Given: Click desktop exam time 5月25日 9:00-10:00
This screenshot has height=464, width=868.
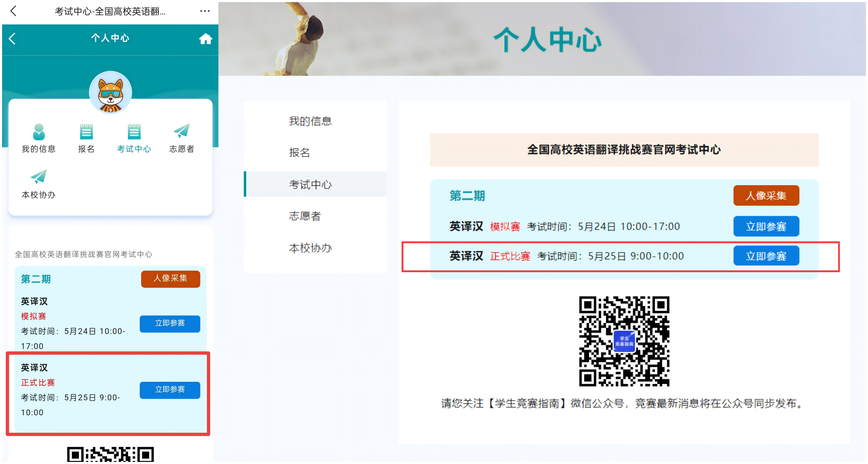Looking at the screenshot, I should 636,256.
